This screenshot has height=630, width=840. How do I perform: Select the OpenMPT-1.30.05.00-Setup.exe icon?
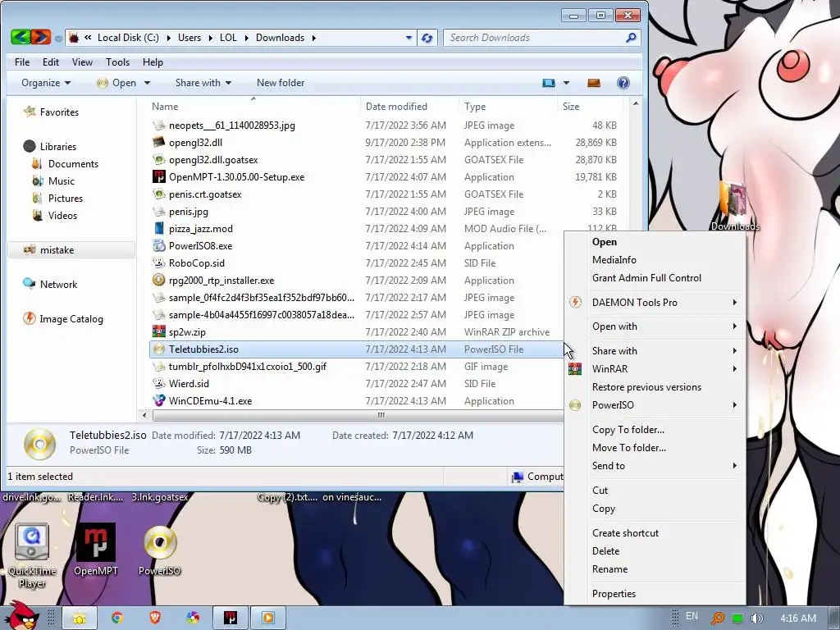tap(158, 176)
